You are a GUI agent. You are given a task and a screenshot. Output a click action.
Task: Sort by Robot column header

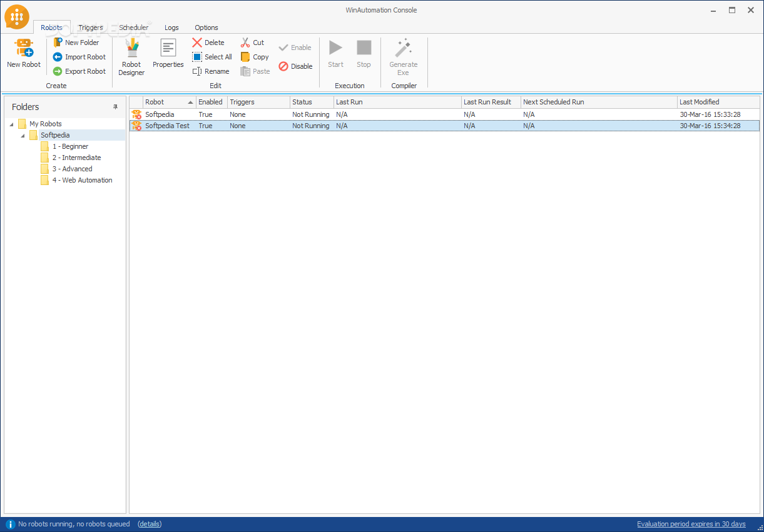169,102
